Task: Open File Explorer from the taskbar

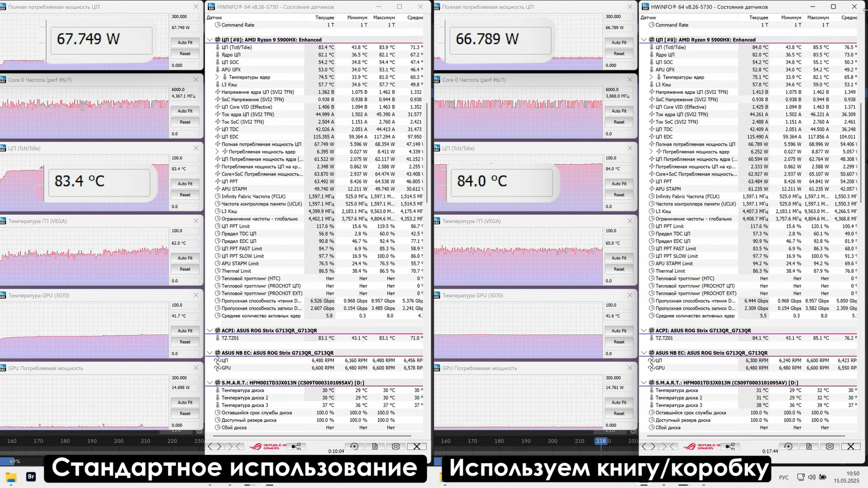Action: click(x=11, y=477)
